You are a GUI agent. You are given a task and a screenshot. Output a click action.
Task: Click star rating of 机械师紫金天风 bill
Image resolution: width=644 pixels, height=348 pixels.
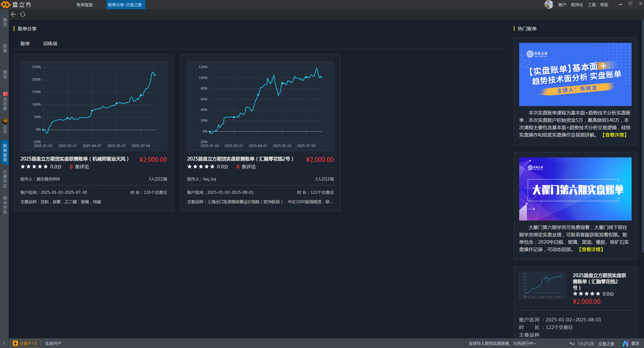click(34, 166)
